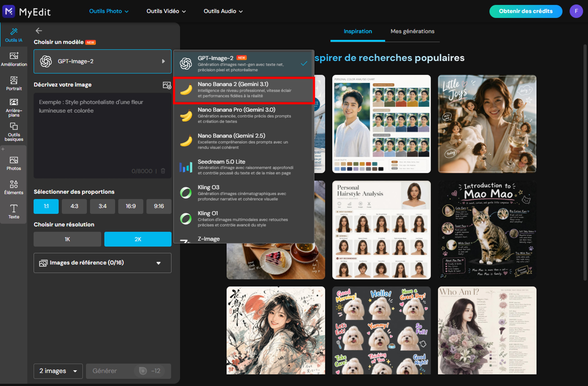The image size is (588, 386).
Task: Click the Seedream 5.0 Lite bar-chart icon
Action: (186, 167)
